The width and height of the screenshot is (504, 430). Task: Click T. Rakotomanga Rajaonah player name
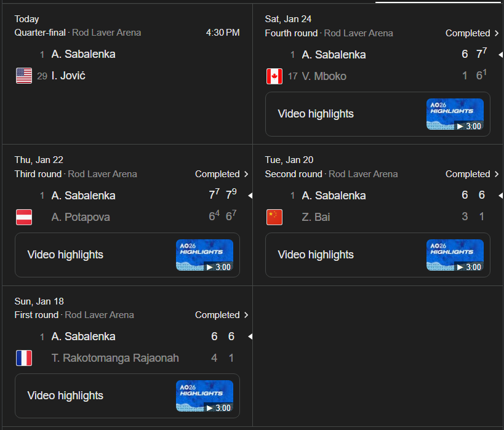point(115,358)
